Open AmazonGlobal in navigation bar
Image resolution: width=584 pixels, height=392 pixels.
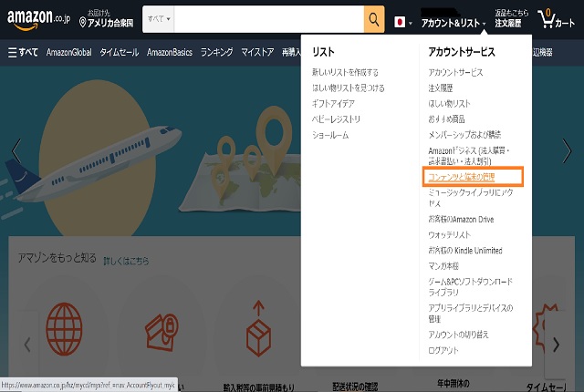69,53
